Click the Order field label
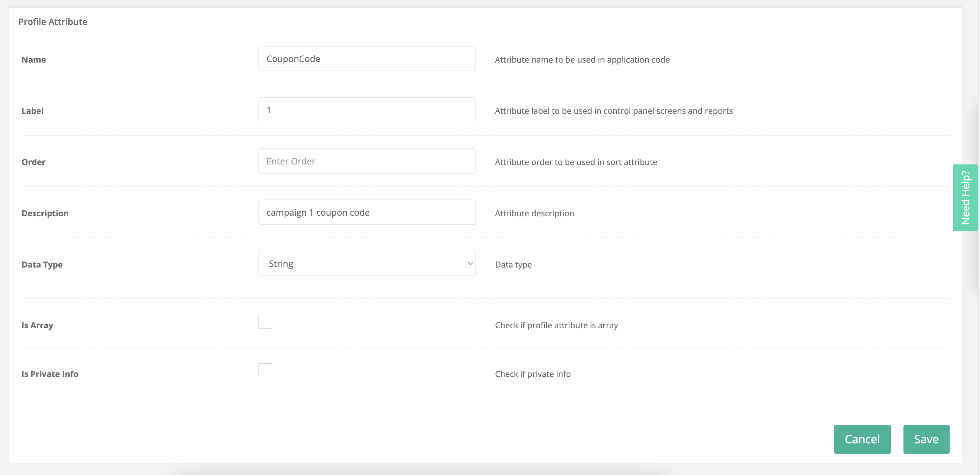Image resolution: width=980 pixels, height=475 pixels. point(34,162)
